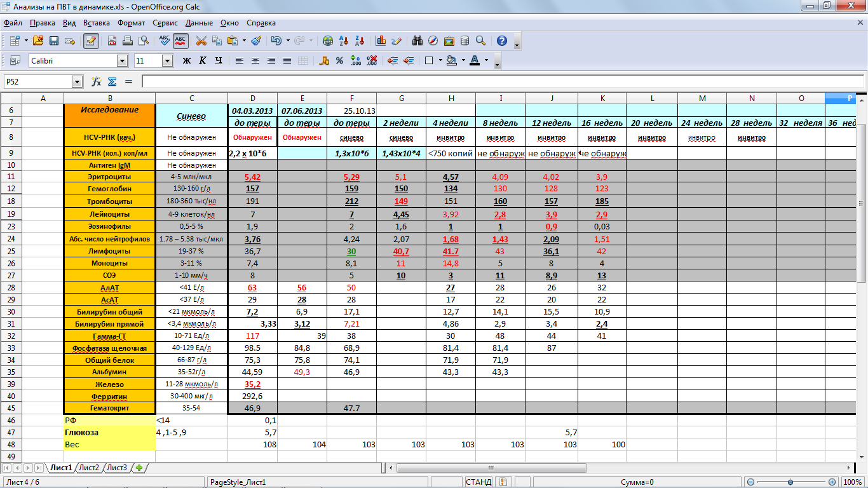Toggle AutoSpellcheck red underline button
868x488 pixels.
tap(180, 41)
